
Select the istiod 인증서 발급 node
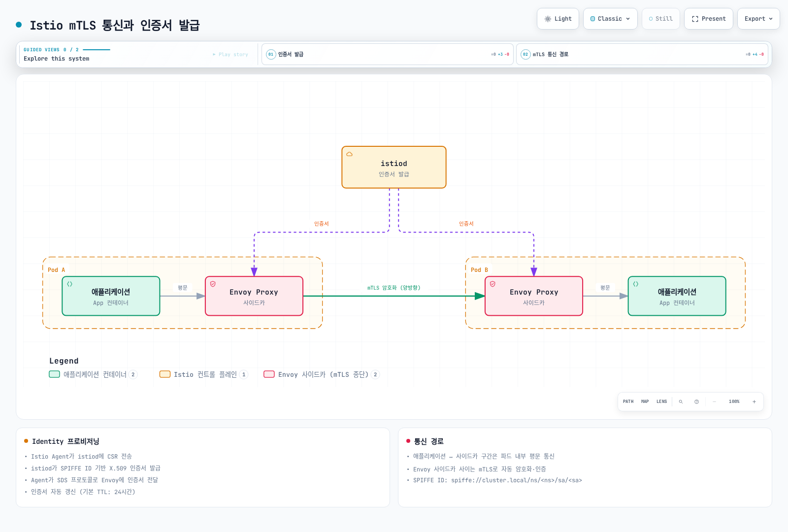click(x=394, y=167)
